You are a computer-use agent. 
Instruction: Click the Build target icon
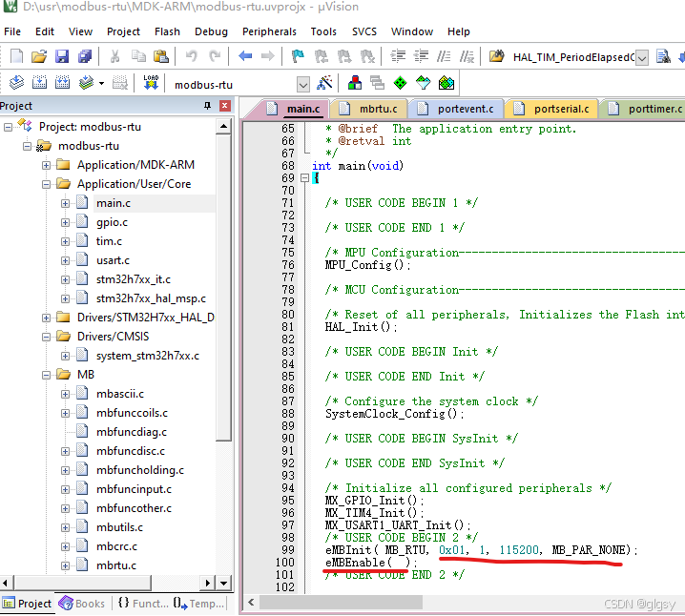39,83
